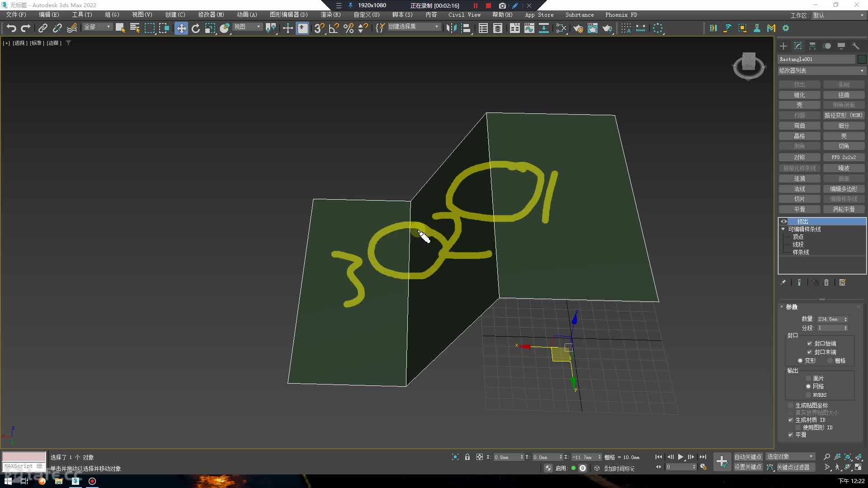Activate the Select Object tool
Screen dimensions: 868x488
click(x=120, y=28)
